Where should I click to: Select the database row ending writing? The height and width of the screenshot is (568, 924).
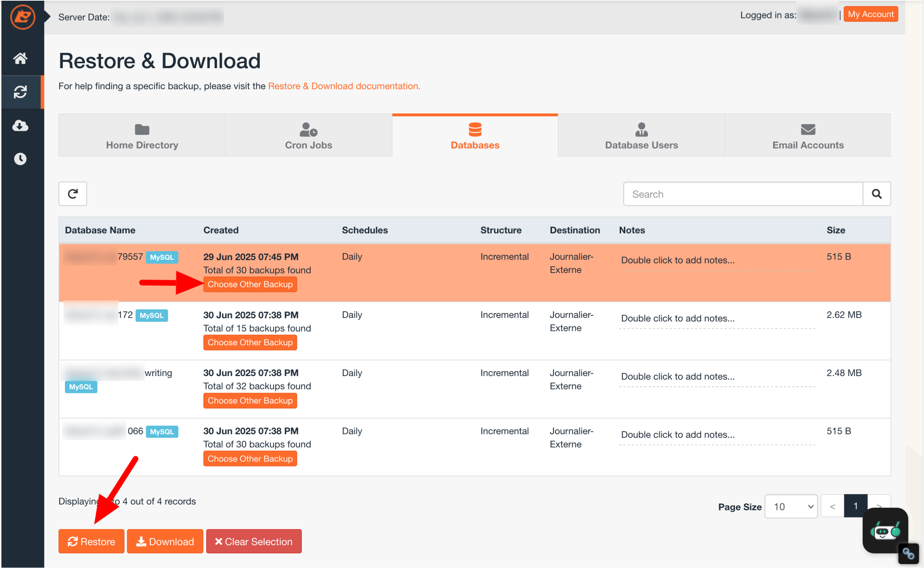pyautogui.click(x=475, y=389)
